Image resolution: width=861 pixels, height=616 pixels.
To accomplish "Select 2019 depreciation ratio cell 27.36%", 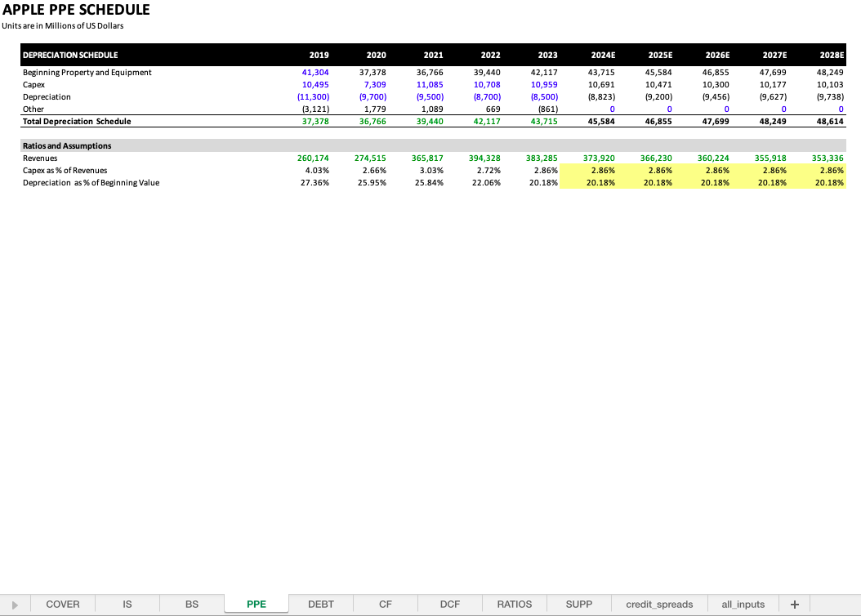I will point(315,182).
